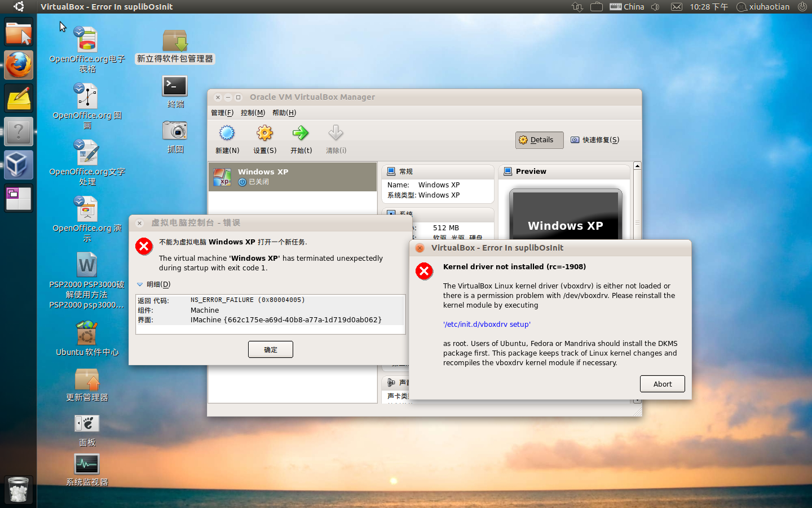
Task: Click VirtualBox cube launcher icon
Action: click(x=19, y=165)
